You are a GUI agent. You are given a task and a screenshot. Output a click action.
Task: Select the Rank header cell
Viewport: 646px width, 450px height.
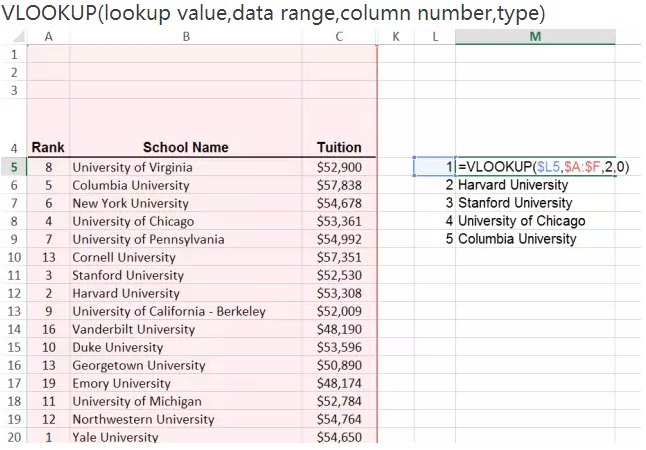48,147
